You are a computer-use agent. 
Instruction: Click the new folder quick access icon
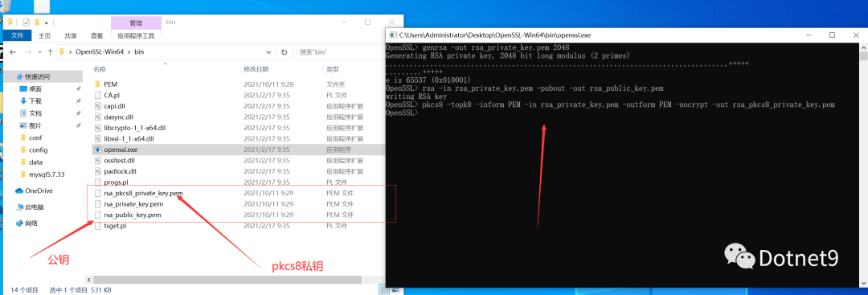tap(36, 23)
